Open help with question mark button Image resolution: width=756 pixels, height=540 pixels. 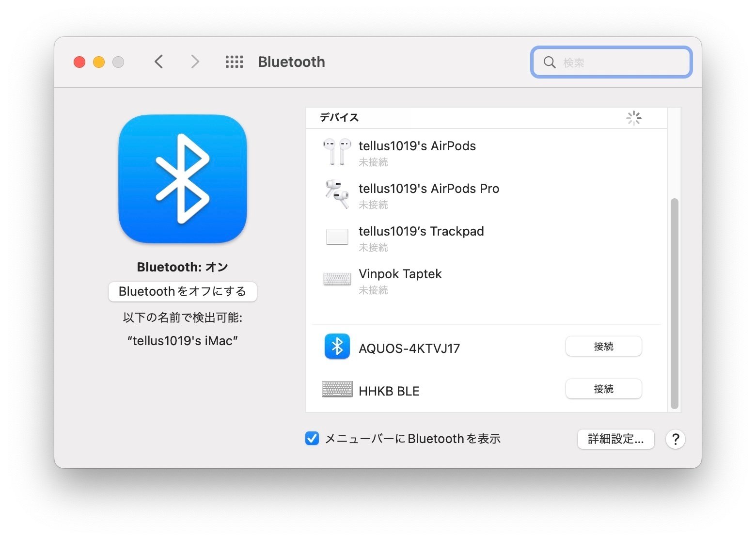point(676,439)
